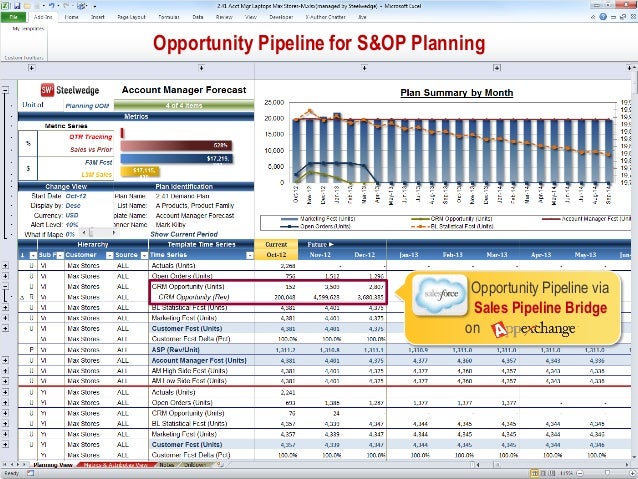Click the Undo arrow in quick access toolbar
This screenshot has height=479, width=638.
(52, 6)
